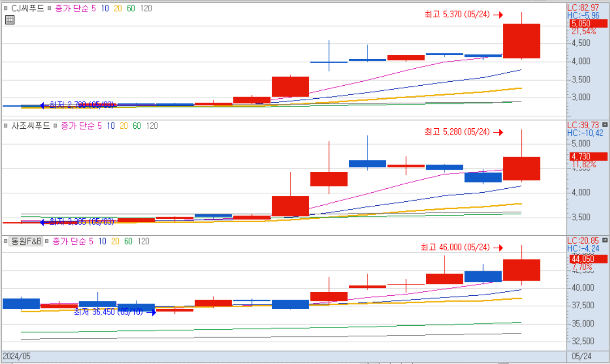
Task: Select the 10 moving average in CJ씨푸드 chart
Action: coord(104,8)
